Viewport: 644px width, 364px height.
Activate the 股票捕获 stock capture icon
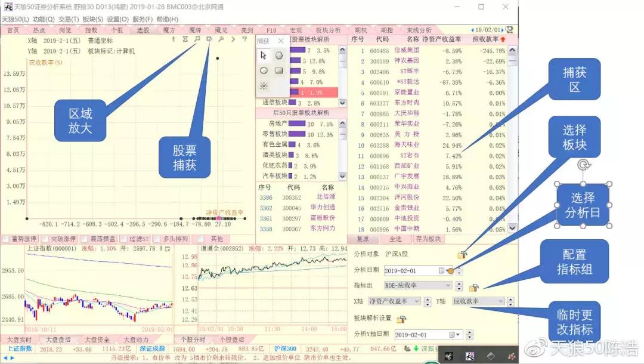[x=209, y=39]
